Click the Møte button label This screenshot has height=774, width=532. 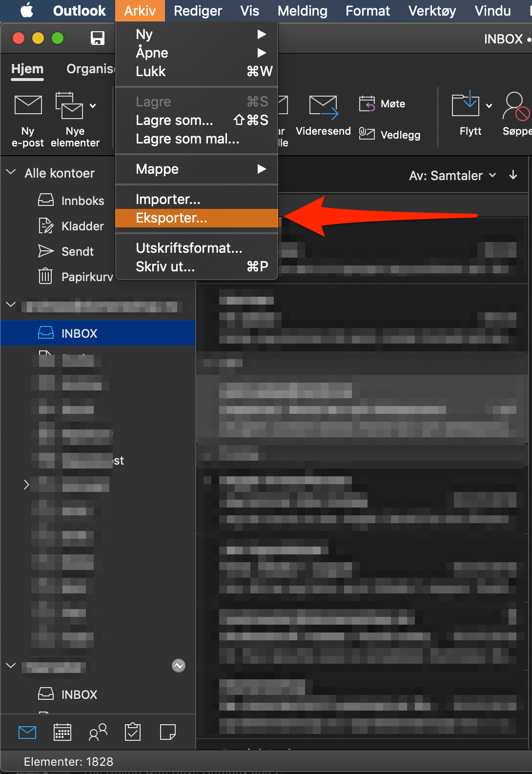click(x=393, y=104)
